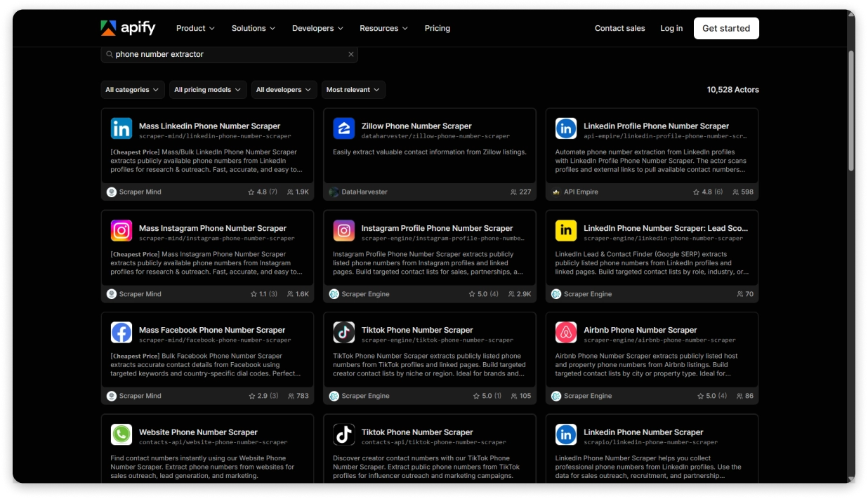Open the Instagram Profile Phone Number Scraper title
This screenshot has width=868, height=499.
[x=437, y=228]
